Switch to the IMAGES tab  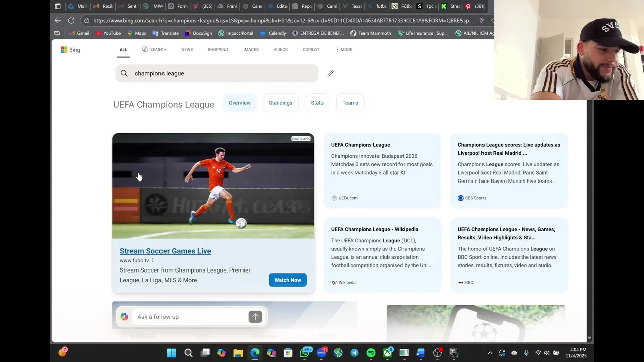(x=251, y=49)
